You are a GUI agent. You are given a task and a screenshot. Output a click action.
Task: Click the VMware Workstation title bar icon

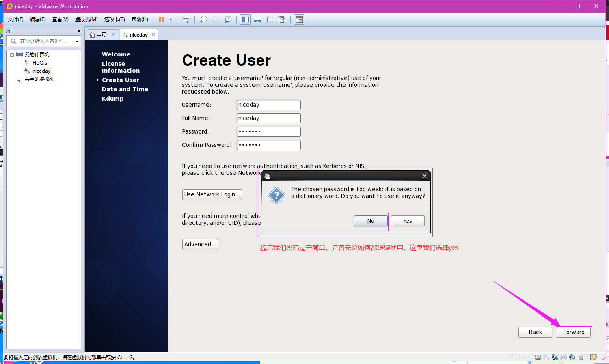[x=9, y=6]
